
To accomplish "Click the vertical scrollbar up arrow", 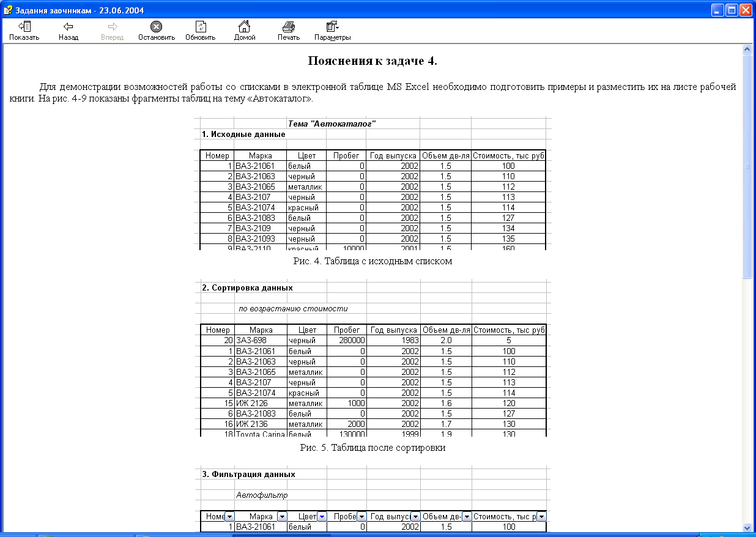I will pyautogui.click(x=747, y=49).
